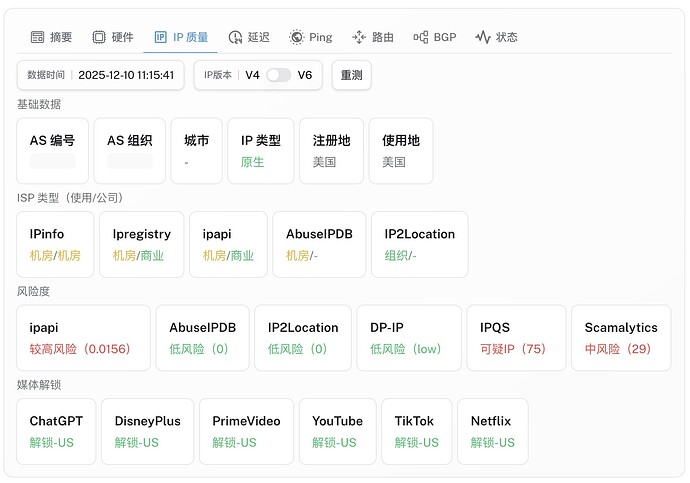Click the clock icon beside 延迟
Viewport: 690px width, 483px height.
pyautogui.click(x=235, y=37)
